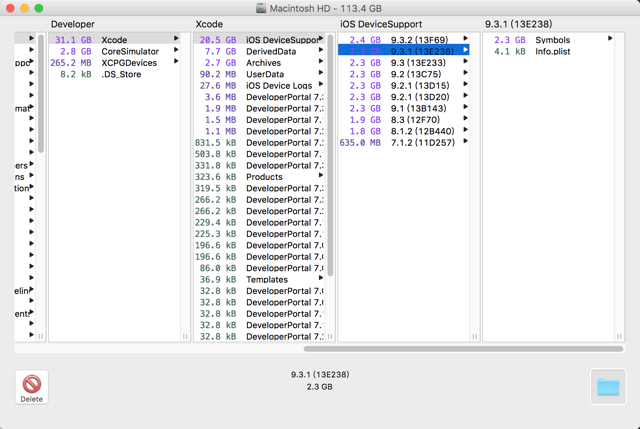Image resolution: width=640 pixels, height=429 pixels.
Task: Zoom the window with green button
Action: (39, 8)
